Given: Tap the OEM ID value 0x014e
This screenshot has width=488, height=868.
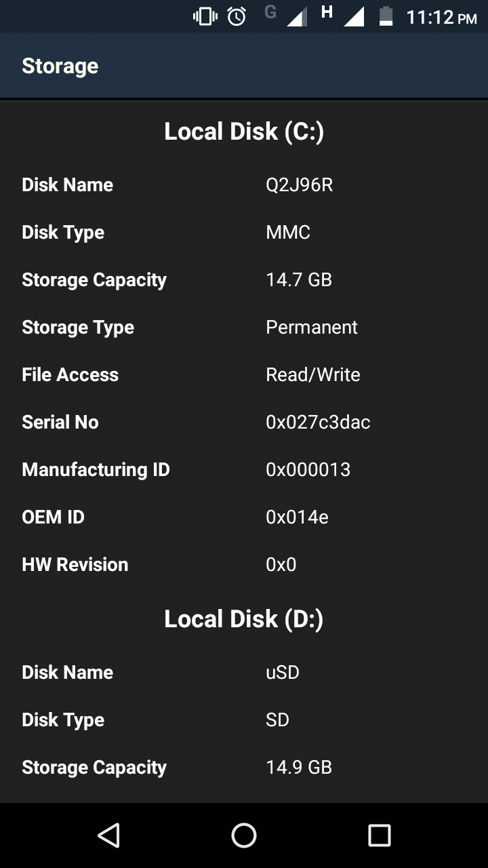Looking at the screenshot, I should click(x=297, y=517).
